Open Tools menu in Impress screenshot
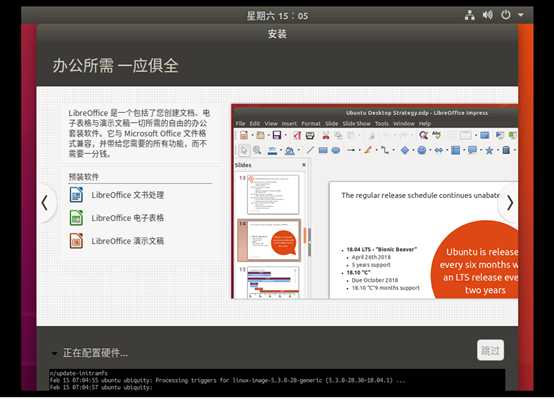The image size is (554, 399). (x=382, y=124)
